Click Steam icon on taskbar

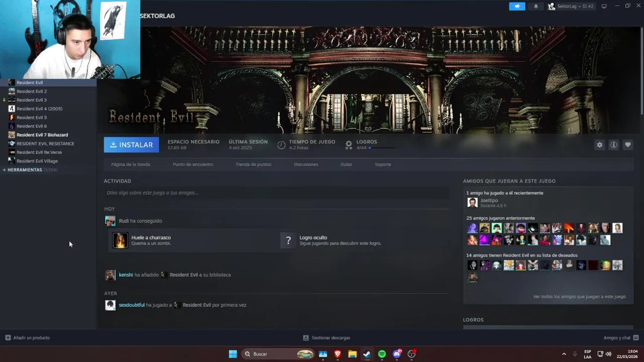pos(367,354)
